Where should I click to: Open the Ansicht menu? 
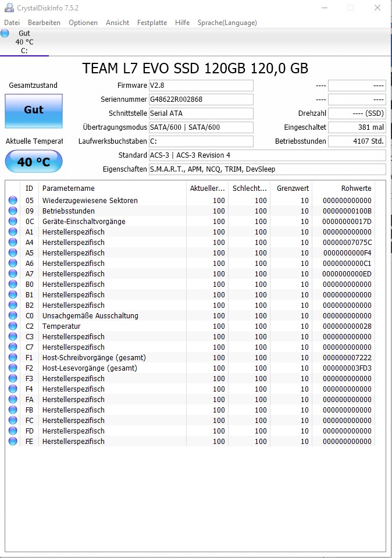click(117, 23)
